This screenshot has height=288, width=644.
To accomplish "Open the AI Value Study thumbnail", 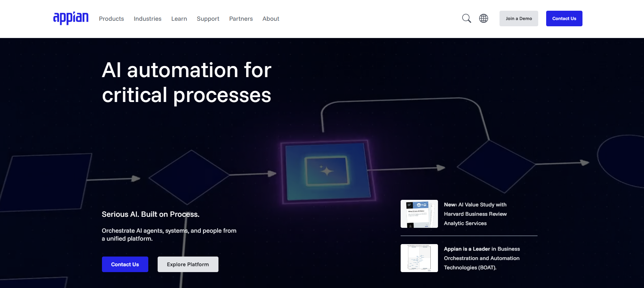I will [x=419, y=214].
